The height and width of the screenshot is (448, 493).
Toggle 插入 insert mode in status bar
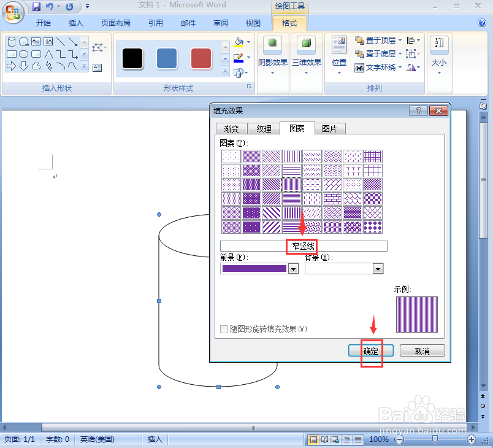[x=155, y=439]
